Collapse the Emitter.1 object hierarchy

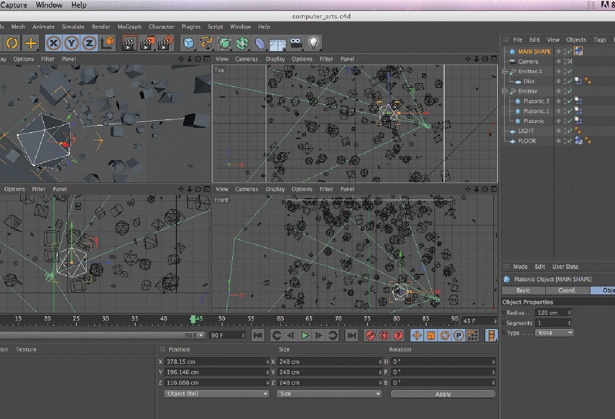click(506, 71)
